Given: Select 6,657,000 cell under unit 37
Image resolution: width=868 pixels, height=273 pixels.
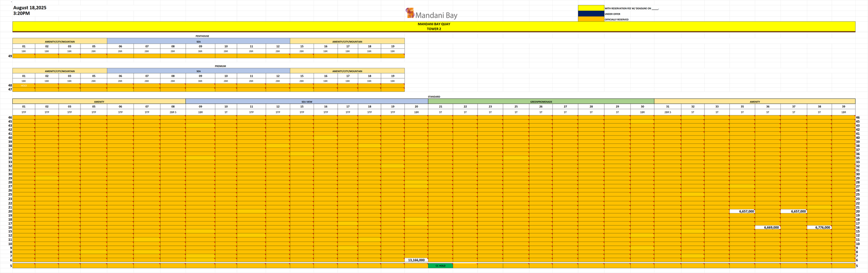Looking at the screenshot, I should (793, 211).
